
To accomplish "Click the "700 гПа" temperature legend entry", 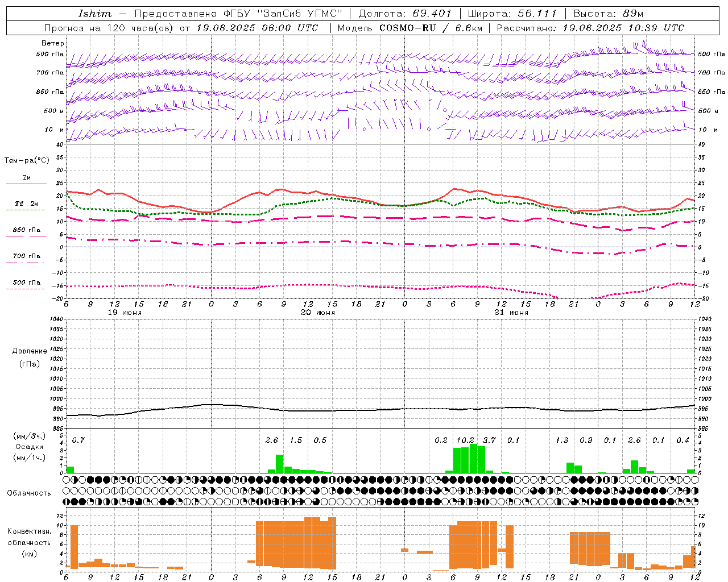I will coord(27,256).
